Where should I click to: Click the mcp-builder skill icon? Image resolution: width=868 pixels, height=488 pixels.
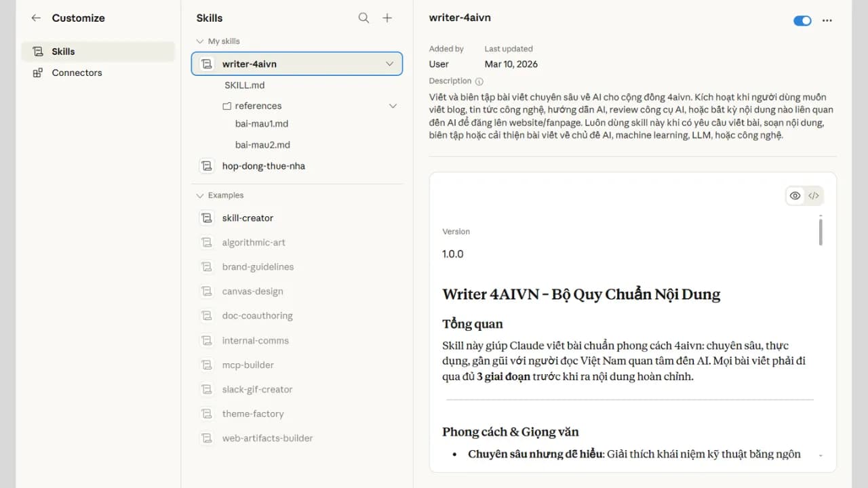pos(207,365)
